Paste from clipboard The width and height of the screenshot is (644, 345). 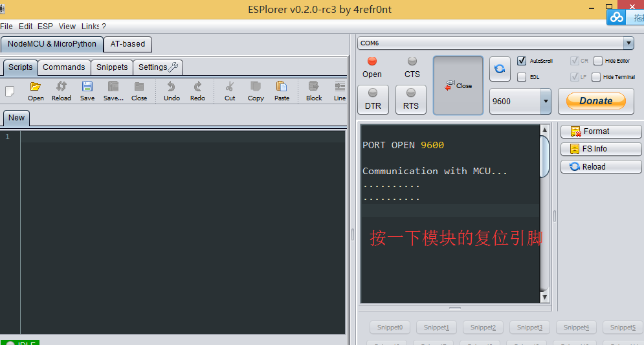point(282,91)
